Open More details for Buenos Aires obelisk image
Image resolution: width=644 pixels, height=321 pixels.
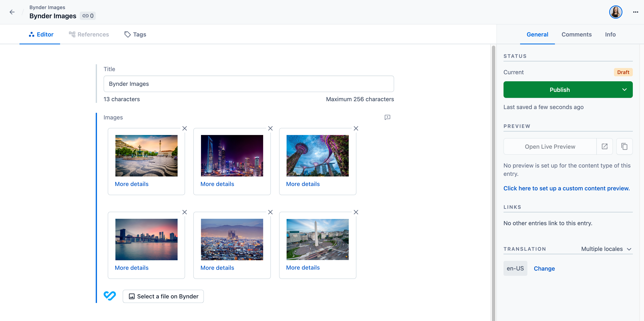(303, 268)
